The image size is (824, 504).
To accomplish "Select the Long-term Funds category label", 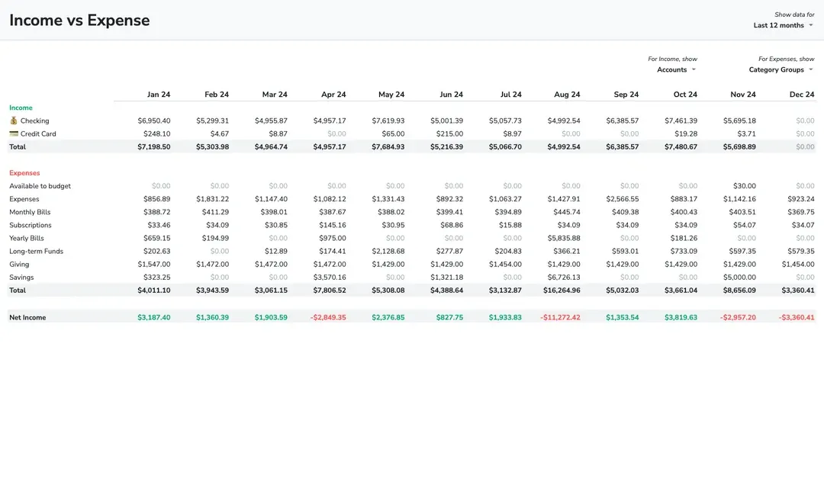I will coord(36,251).
